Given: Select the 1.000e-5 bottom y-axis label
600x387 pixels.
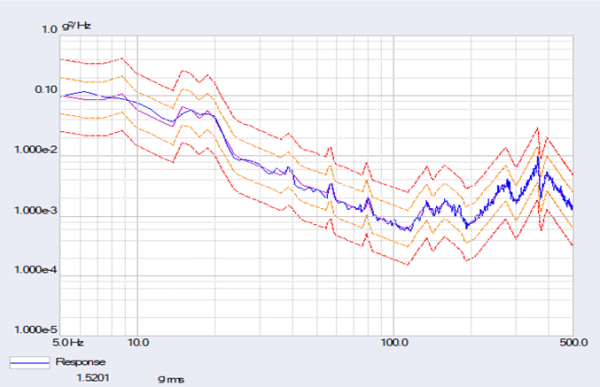Looking at the screenshot, I should (36, 330).
